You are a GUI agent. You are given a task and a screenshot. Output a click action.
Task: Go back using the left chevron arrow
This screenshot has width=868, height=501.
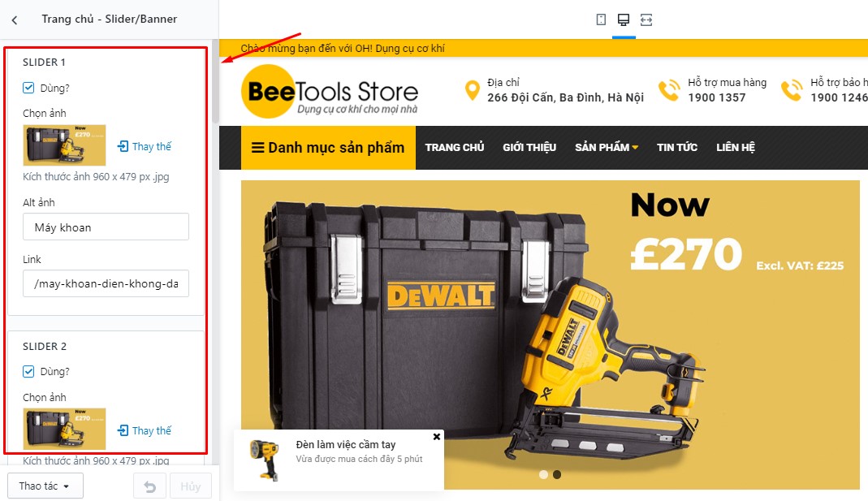[15, 20]
